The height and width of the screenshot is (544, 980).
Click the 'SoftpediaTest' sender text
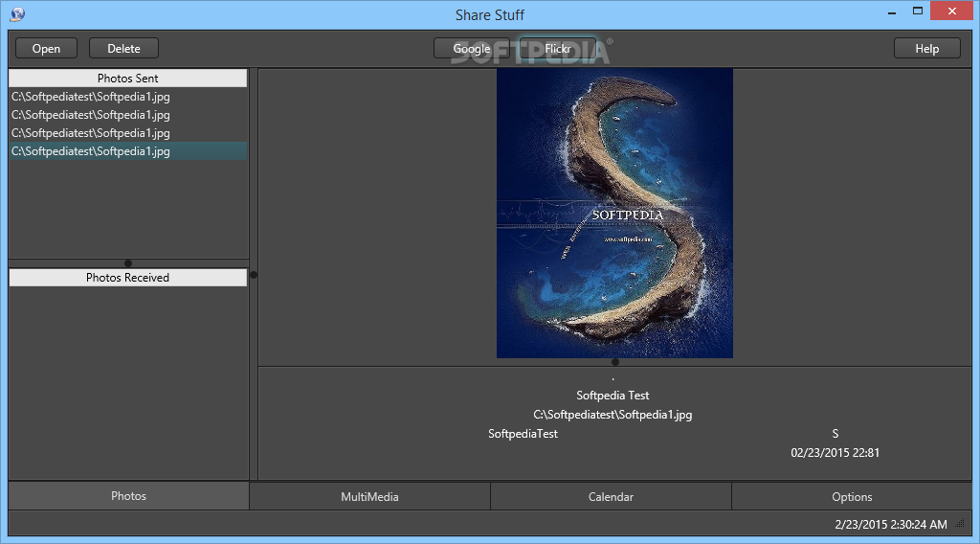tap(523, 433)
